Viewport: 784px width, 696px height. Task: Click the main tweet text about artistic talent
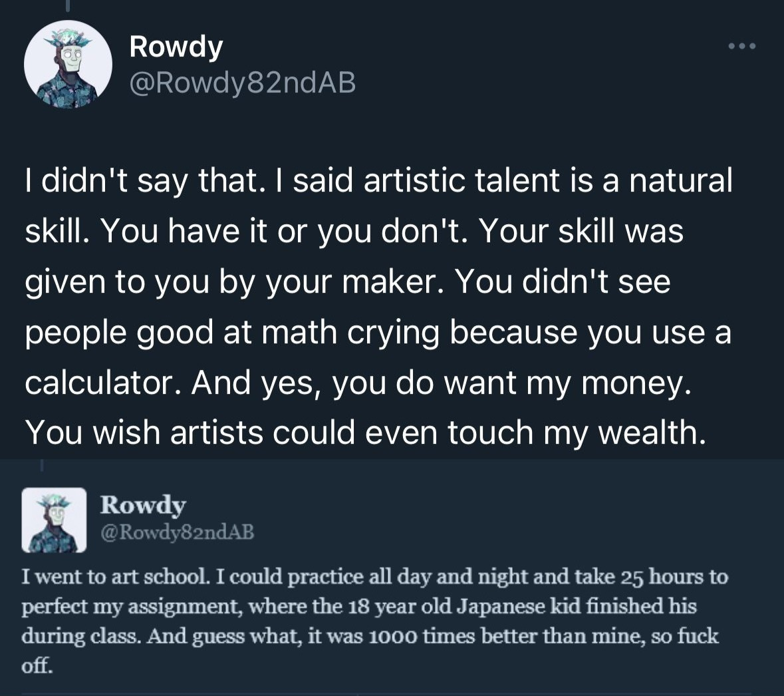tap(378, 306)
